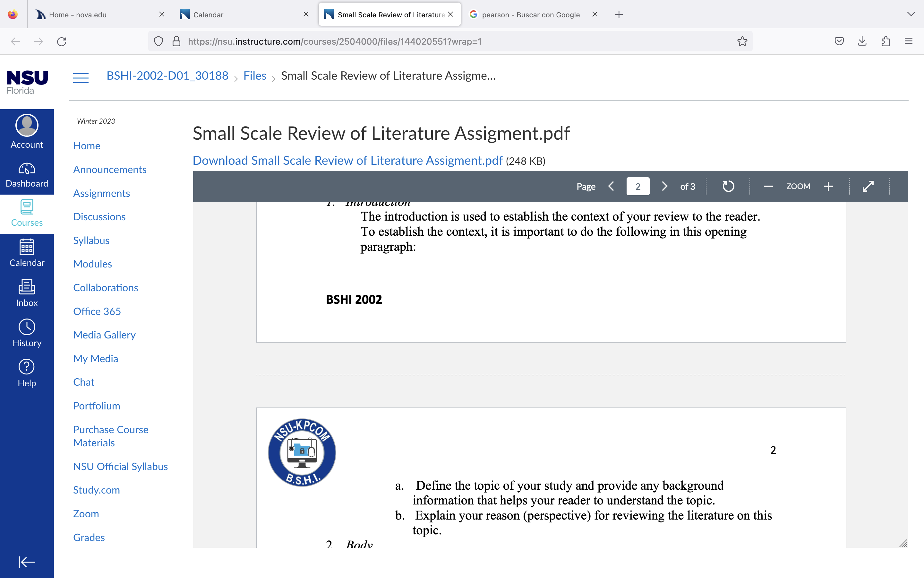The width and height of the screenshot is (924, 578).
Task: Download Small Scale Review of Literature Assigment.pdf
Action: [347, 161]
